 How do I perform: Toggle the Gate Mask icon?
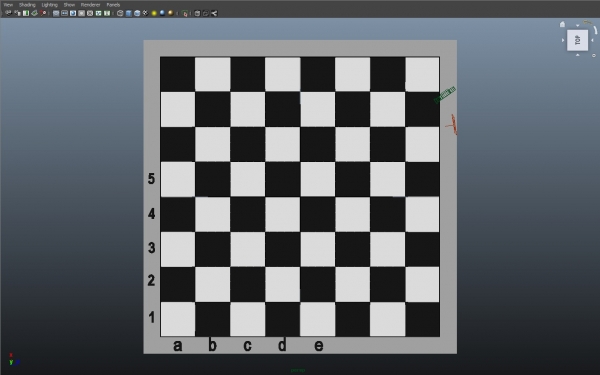tap(82, 13)
